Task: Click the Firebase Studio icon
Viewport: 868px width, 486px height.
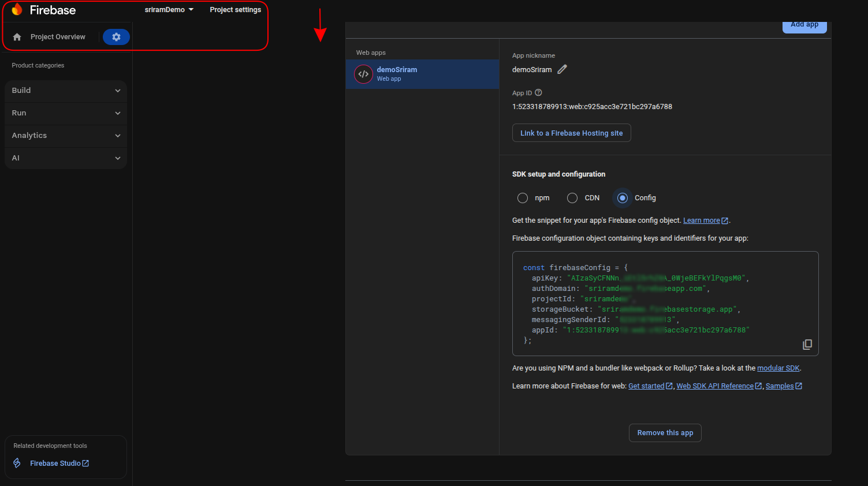Action: pos(17,463)
